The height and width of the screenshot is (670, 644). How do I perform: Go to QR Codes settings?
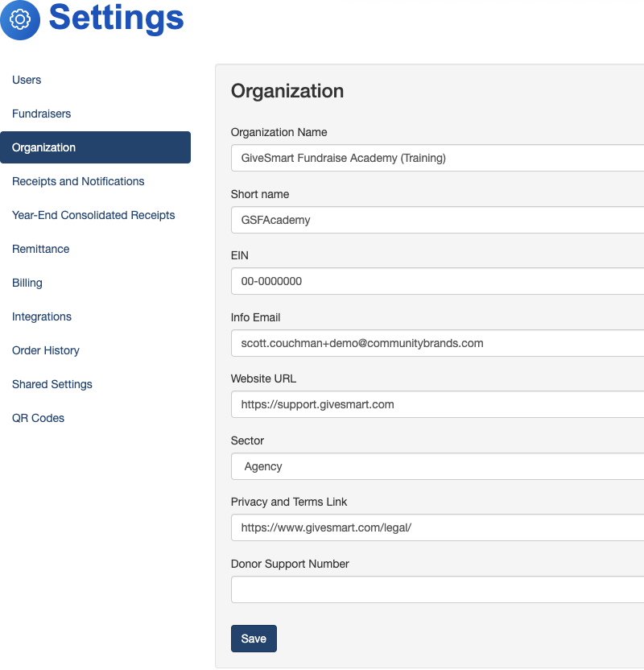38,418
